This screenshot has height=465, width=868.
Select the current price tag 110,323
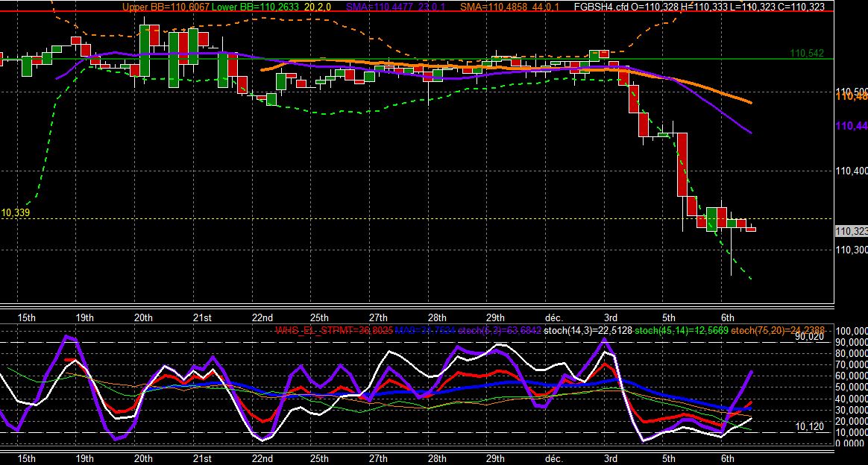pyautogui.click(x=852, y=231)
